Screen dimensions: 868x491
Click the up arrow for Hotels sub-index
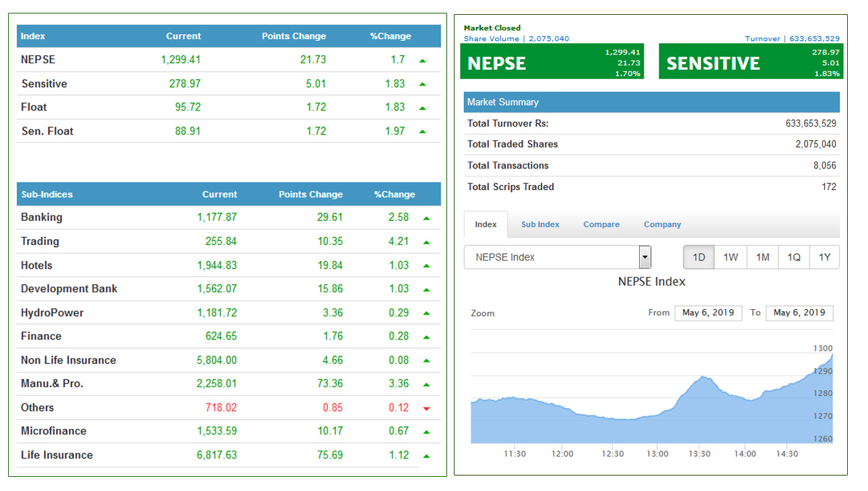tap(426, 266)
